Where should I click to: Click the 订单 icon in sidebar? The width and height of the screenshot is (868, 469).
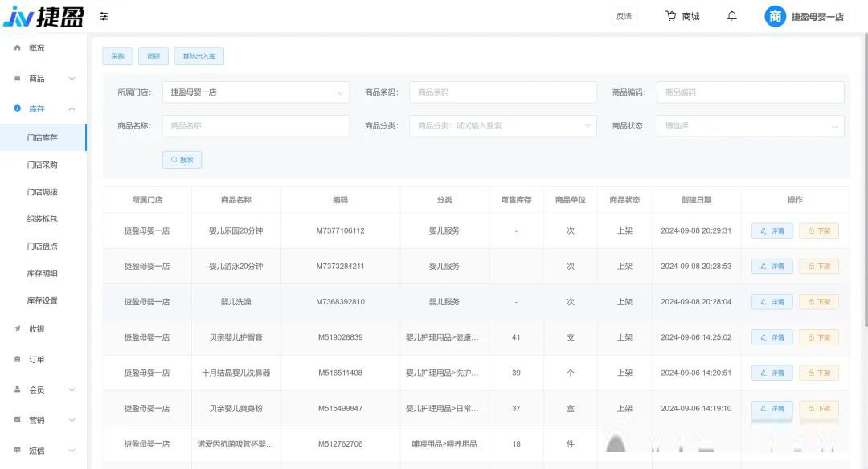[18, 359]
